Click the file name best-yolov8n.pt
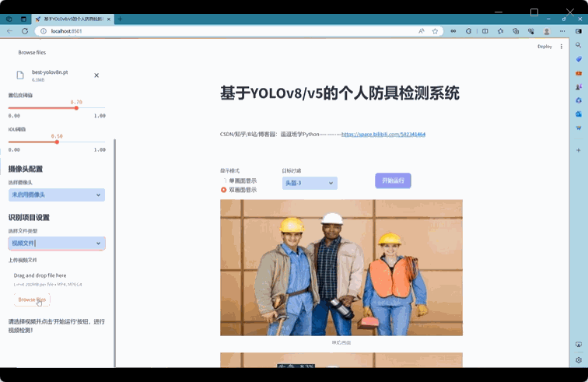 tap(50, 72)
